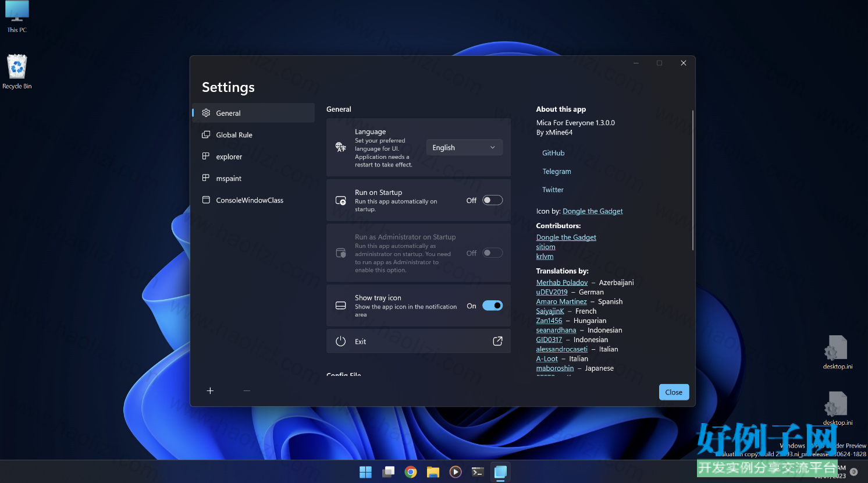868x483 pixels.
Task: Open the Language dropdown showing English
Action: coord(464,148)
